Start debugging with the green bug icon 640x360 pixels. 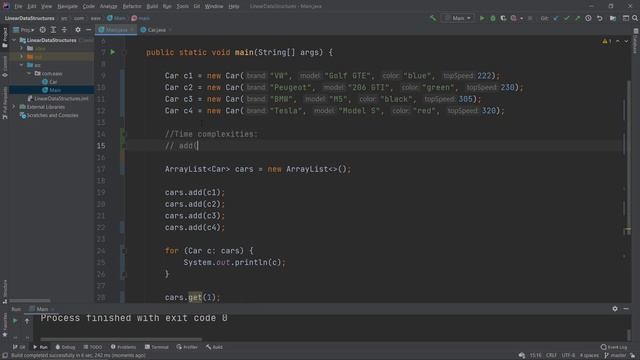pos(493,18)
